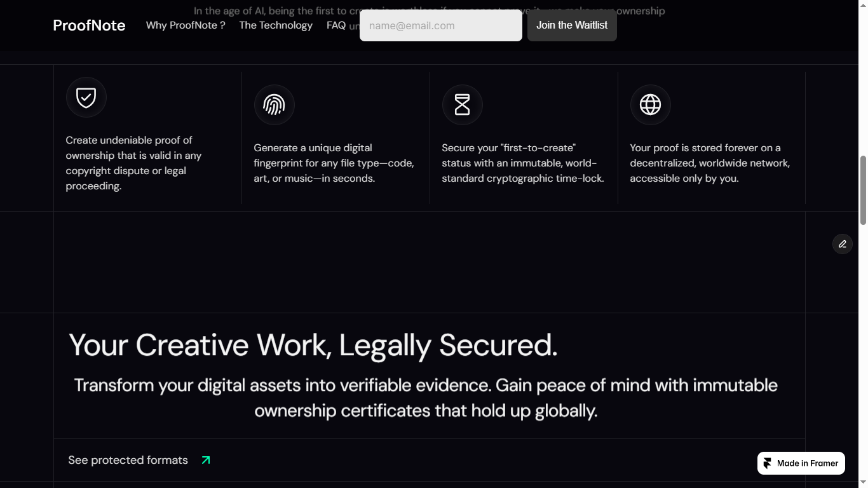Click the hourglass time-lock icon
The width and height of the screenshot is (868, 488).
pyautogui.click(x=462, y=104)
